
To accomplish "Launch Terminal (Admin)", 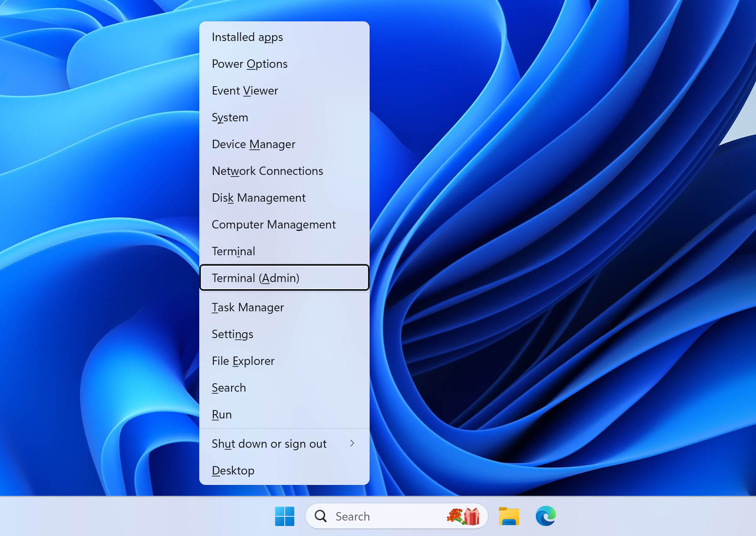I will [x=285, y=278].
